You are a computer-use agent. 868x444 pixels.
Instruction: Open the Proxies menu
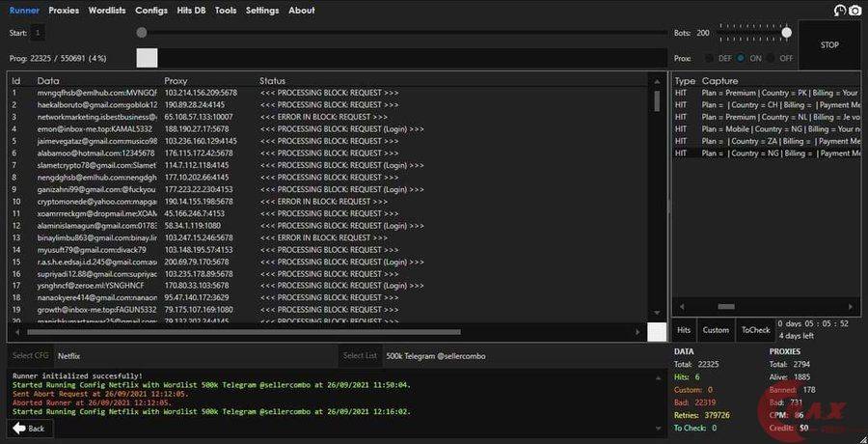pos(64,11)
